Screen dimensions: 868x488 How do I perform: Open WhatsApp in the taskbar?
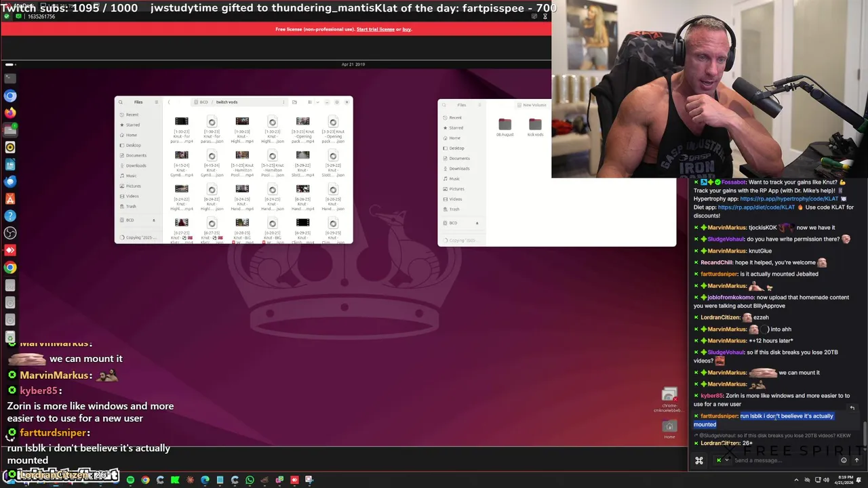pos(250,480)
